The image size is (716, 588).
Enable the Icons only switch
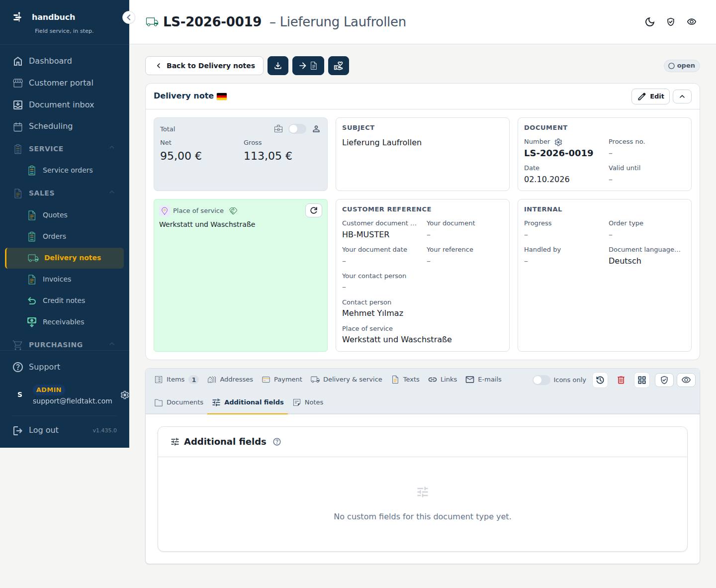click(x=541, y=380)
